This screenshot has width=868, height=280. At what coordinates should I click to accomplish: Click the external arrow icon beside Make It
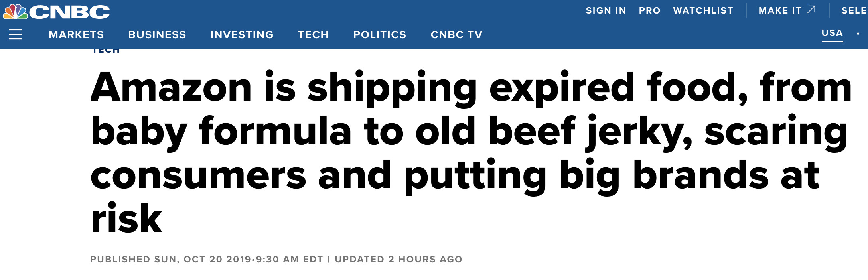coord(811,10)
